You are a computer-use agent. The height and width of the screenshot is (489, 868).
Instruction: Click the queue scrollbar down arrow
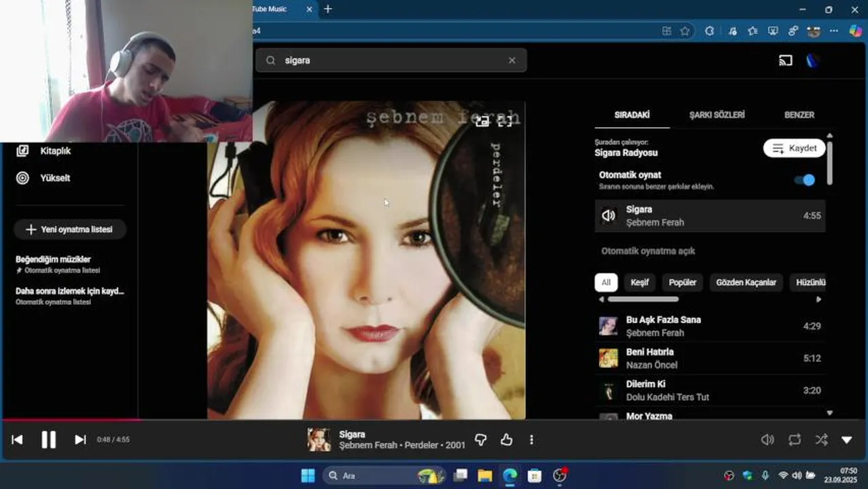(x=829, y=413)
